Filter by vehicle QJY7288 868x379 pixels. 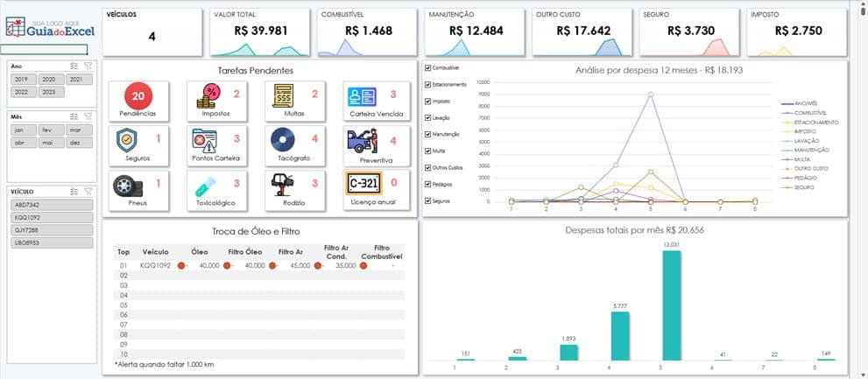[x=52, y=230]
